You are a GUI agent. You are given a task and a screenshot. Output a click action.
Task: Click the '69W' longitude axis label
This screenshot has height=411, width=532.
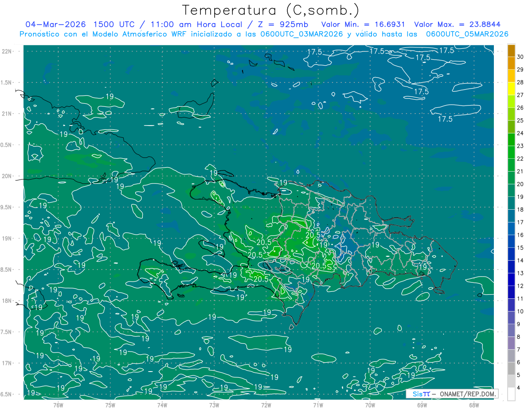coord(422,405)
